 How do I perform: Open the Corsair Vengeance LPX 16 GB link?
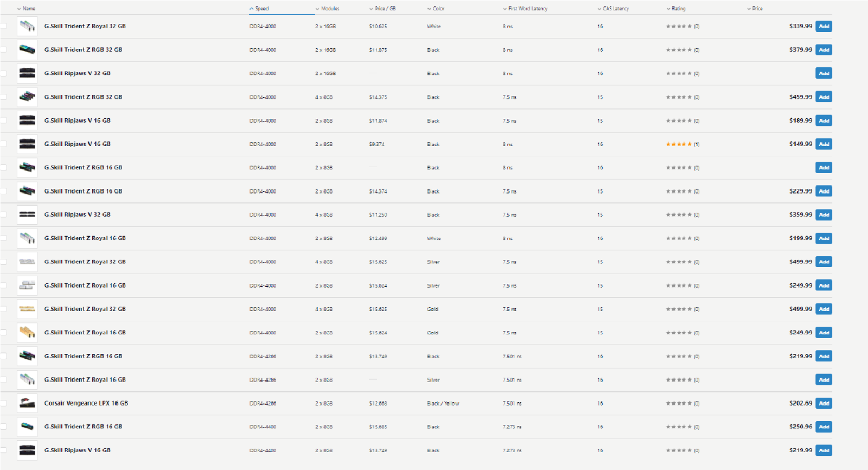[86, 403]
